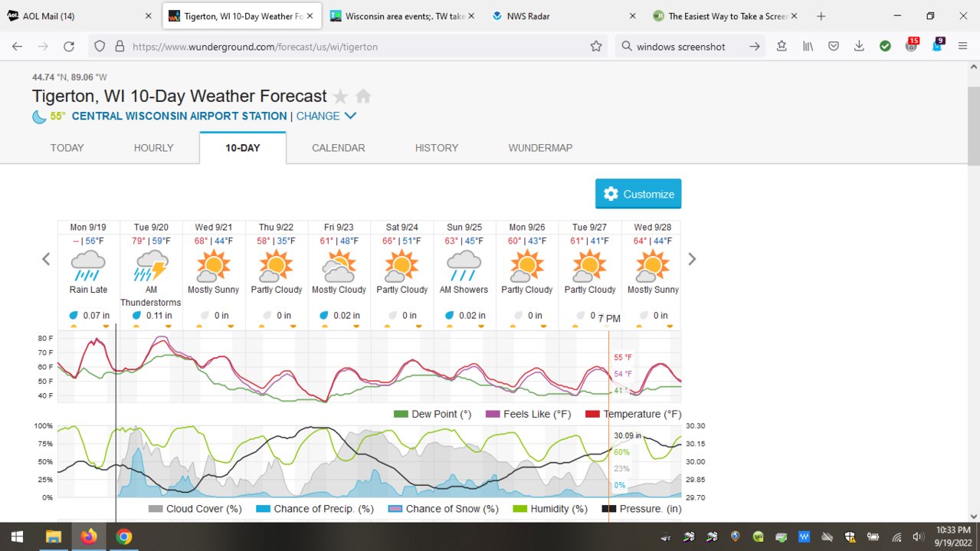Open the HISTORY tab
Image resolution: width=980 pixels, height=551 pixels.
[437, 148]
